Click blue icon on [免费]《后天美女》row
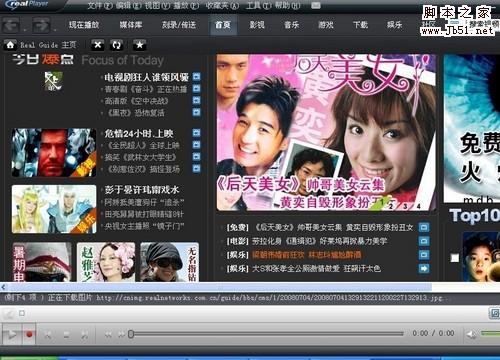Viewport: 500px width, 360px height. pos(424,227)
